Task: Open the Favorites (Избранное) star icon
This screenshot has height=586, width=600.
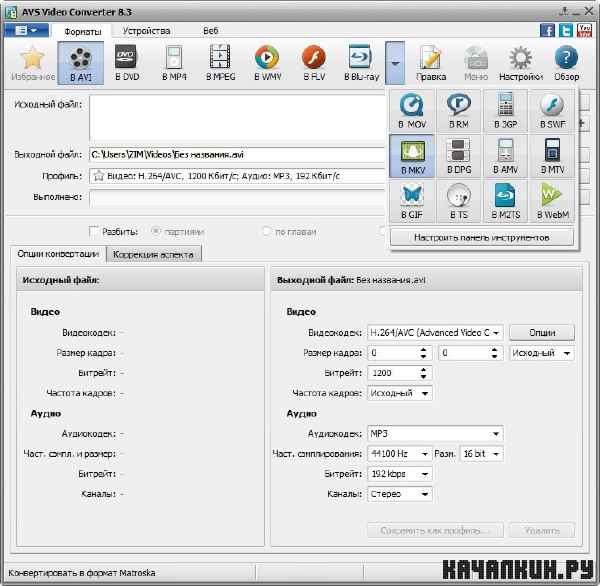Action: tap(33, 64)
